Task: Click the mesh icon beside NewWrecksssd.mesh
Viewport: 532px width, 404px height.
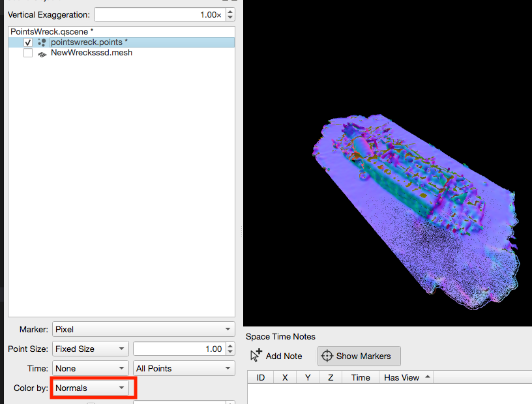Action: pos(42,53)
